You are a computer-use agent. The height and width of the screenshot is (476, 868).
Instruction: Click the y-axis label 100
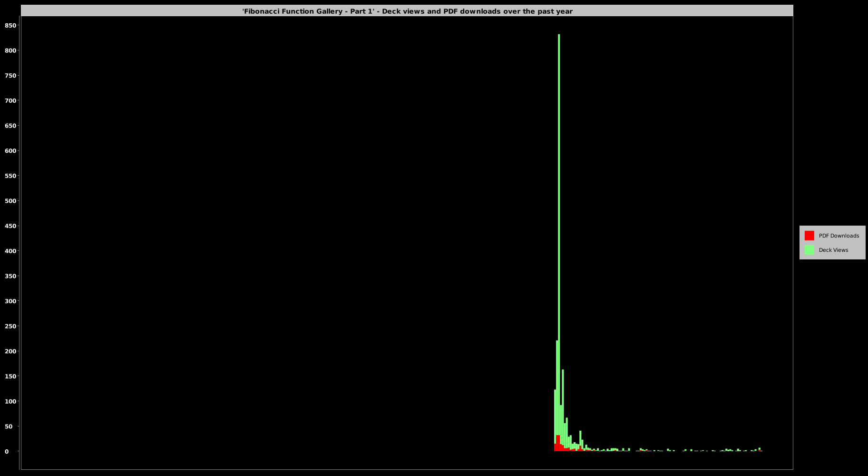pyautogui.click(x=10, y=401)
